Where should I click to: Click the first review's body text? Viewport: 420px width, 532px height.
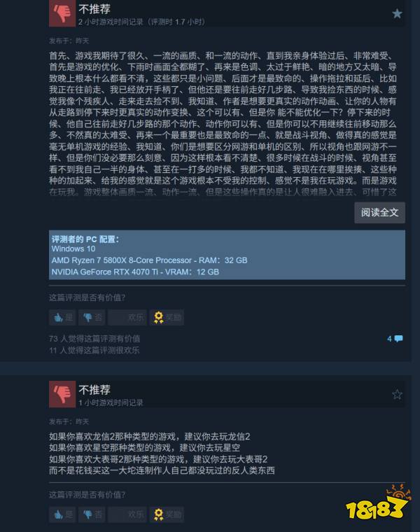pyautogui.click(x=223, y=124)
